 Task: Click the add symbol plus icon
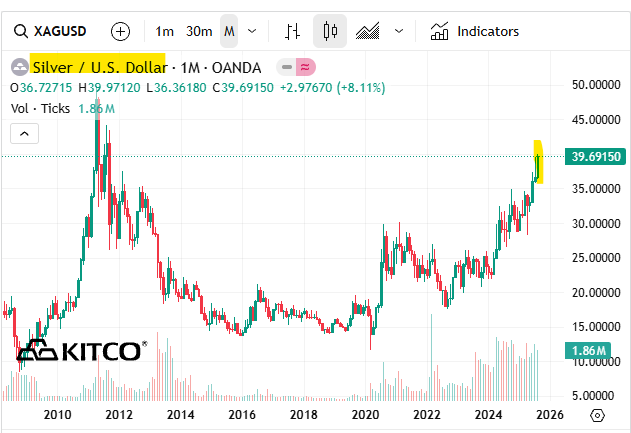pyautogui.click(x=120, y=31)
